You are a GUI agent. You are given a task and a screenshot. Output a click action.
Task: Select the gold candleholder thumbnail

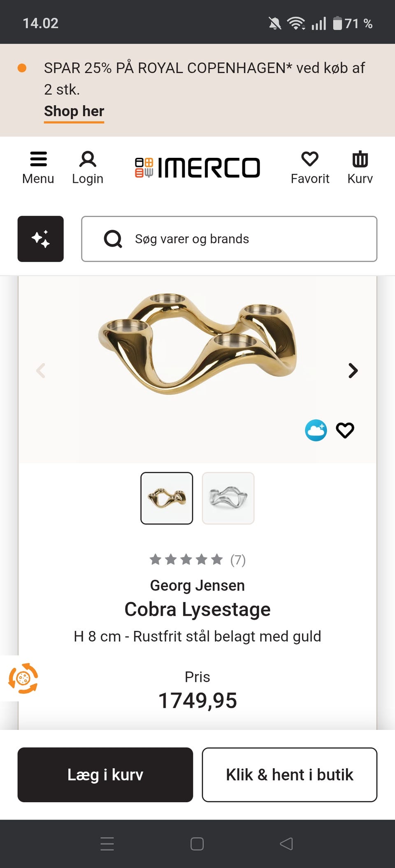[167, 498]
